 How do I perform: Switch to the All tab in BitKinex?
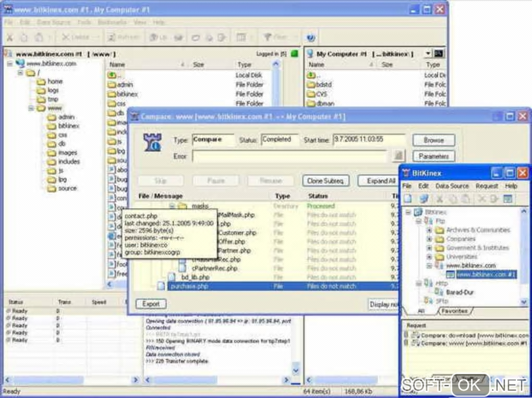(x=421, y=311)
